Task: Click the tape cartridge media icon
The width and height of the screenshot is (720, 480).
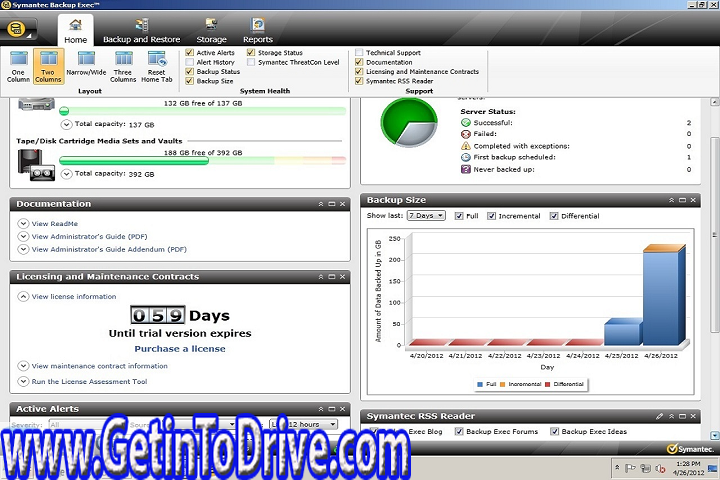Action: 36,165
